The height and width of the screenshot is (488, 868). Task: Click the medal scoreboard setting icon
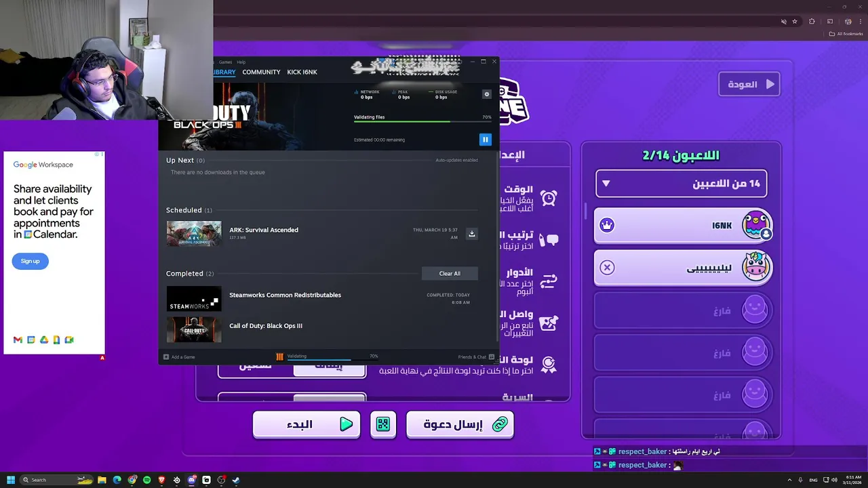pyautogui.click(x=549, y=365)
